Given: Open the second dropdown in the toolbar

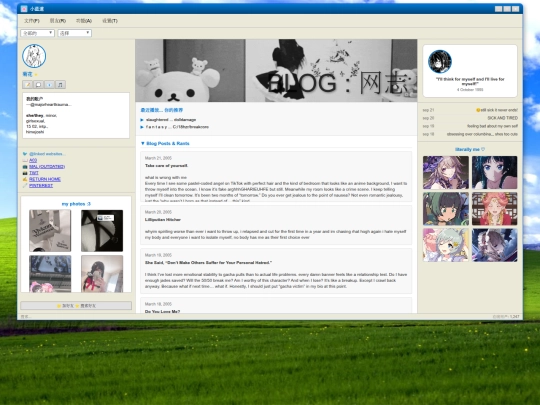Looking at the screenshot, I should point(75,33).
